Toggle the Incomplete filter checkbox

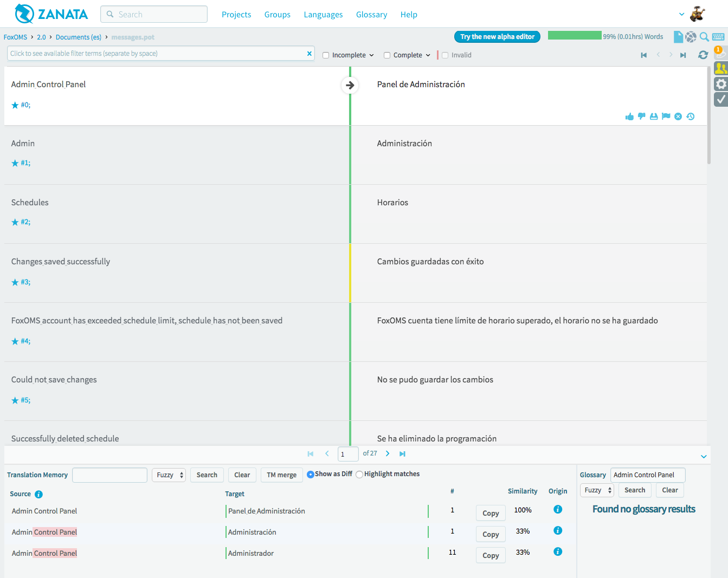326,55
